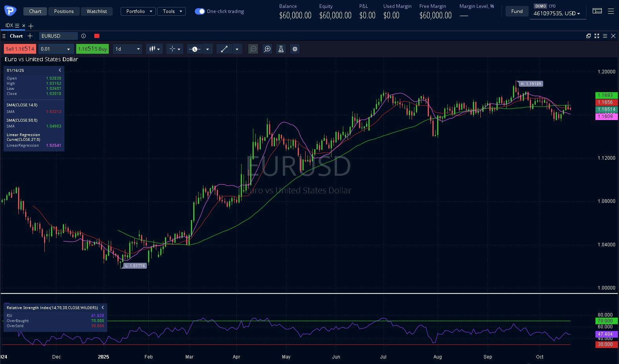Open the account 461097535, USD selector
Viewport: 619px width, 364px height.
tap(557, 13)
